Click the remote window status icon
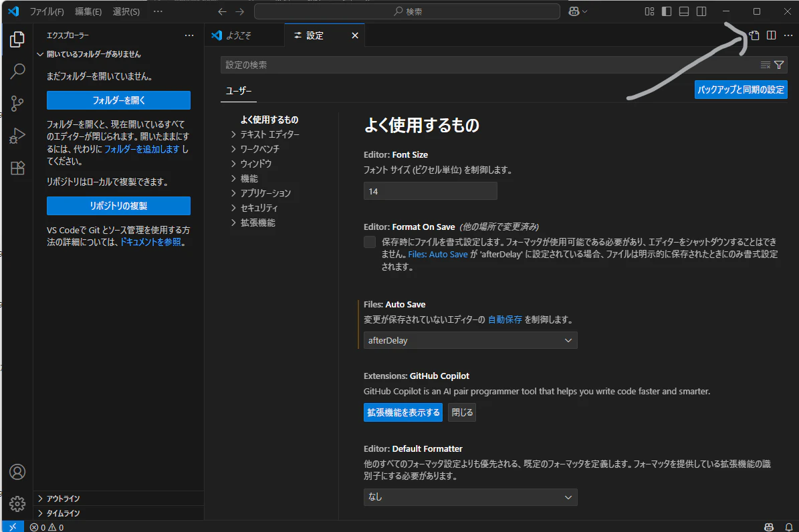The width and height of the screenshot is (799, 532). tap(13, 527)
